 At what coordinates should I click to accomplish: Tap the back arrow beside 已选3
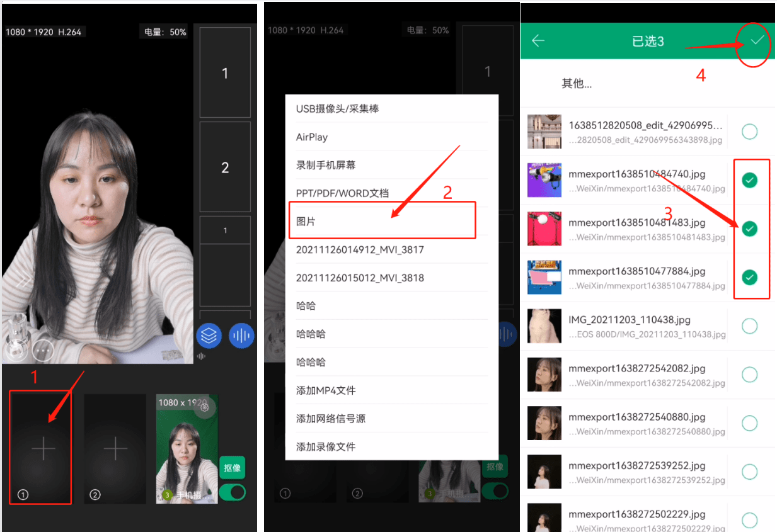tap(538, 41)
